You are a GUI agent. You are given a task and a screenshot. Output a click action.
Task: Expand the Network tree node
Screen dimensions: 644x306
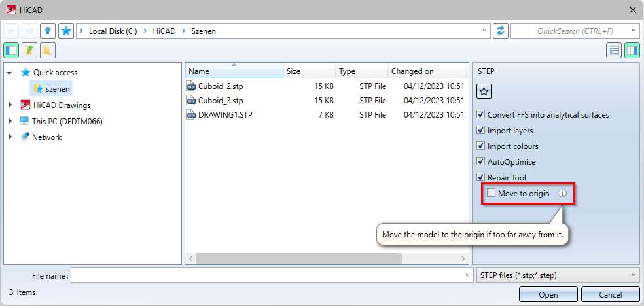tap(10, 137)
